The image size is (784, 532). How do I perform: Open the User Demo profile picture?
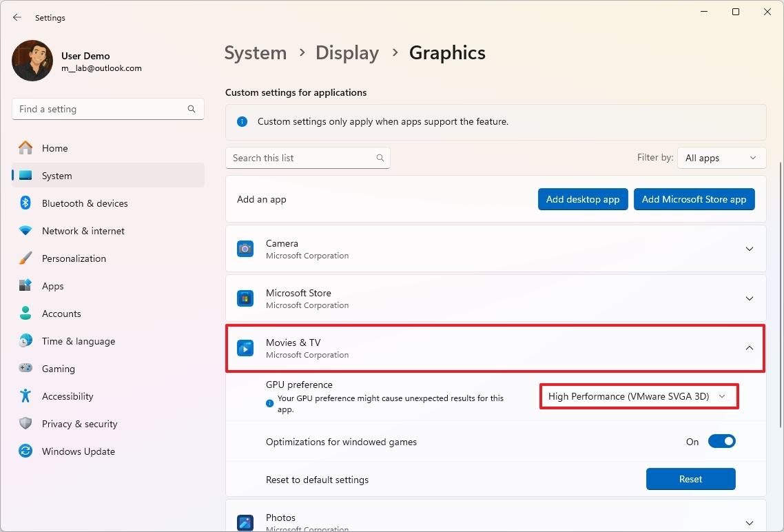(x=32, y=61)
